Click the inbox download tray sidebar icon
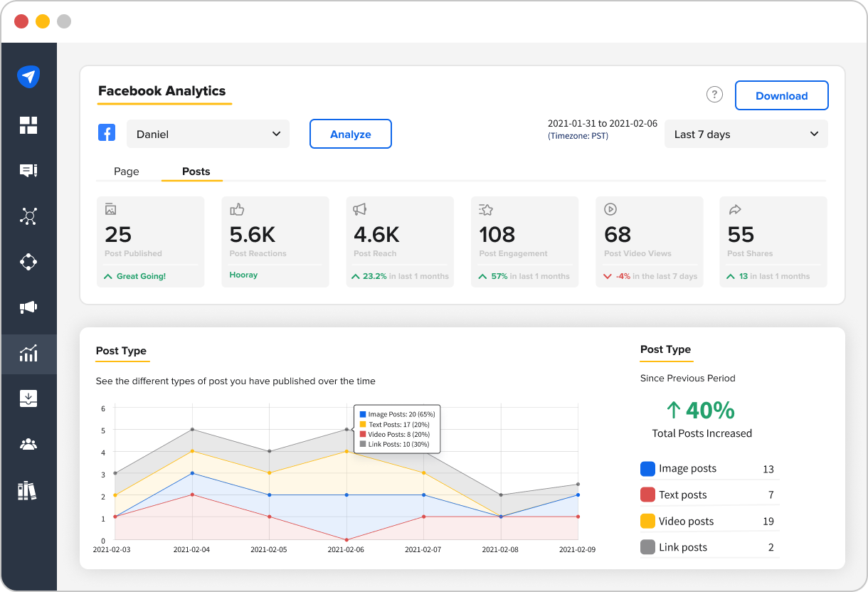Image resolution: width=868 pixels, height=592 pixels. [28, 398]
